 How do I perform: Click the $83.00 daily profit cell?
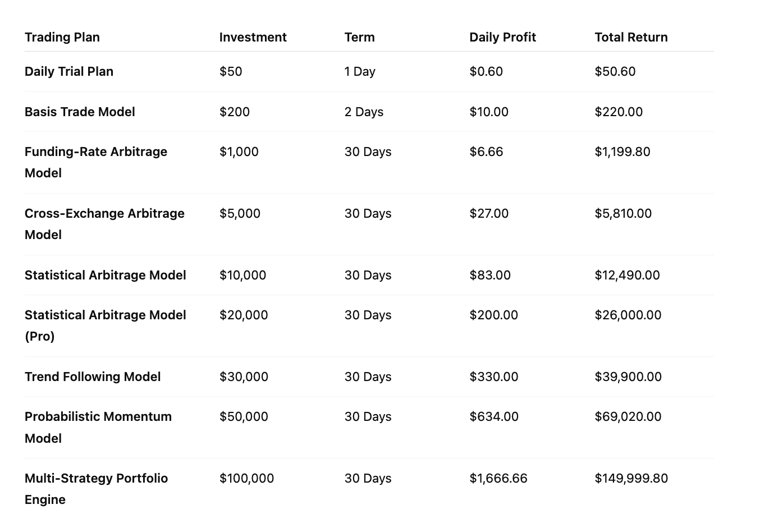[x=490, y=275]
